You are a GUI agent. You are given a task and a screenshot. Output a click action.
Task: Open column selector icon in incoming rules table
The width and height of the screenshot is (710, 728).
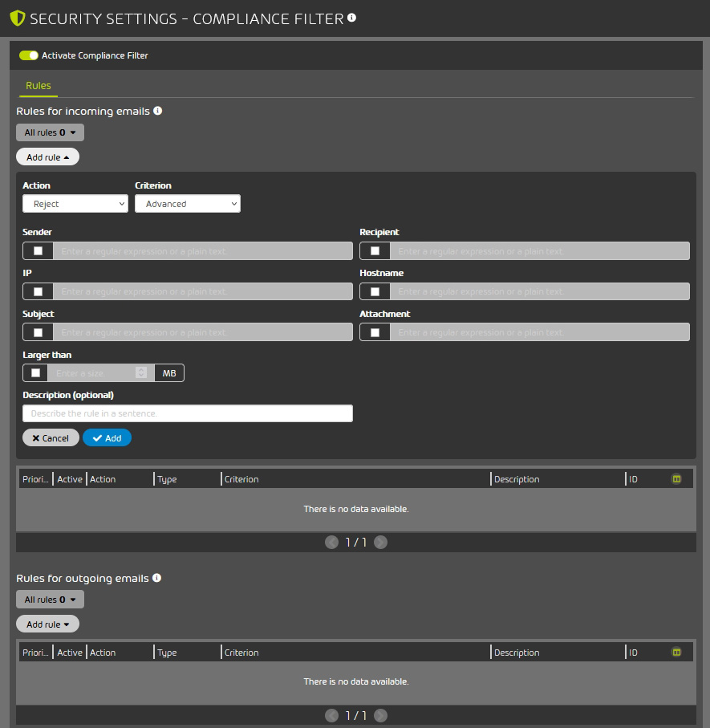676,479
